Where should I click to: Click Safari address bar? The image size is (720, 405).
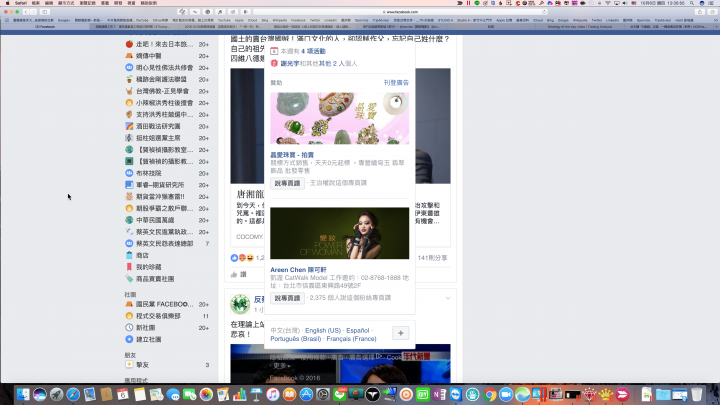pos(399,12)
